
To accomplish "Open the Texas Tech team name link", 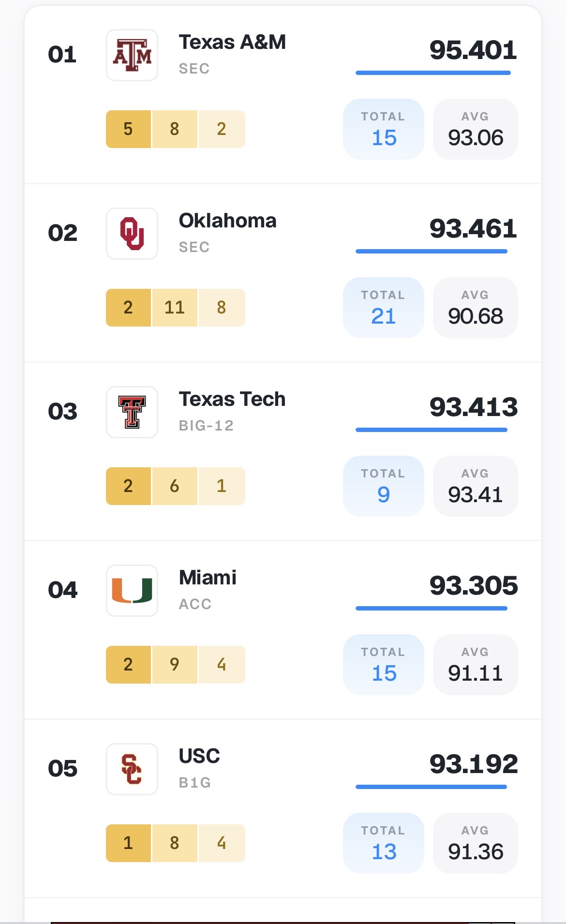I will (232, 399).
